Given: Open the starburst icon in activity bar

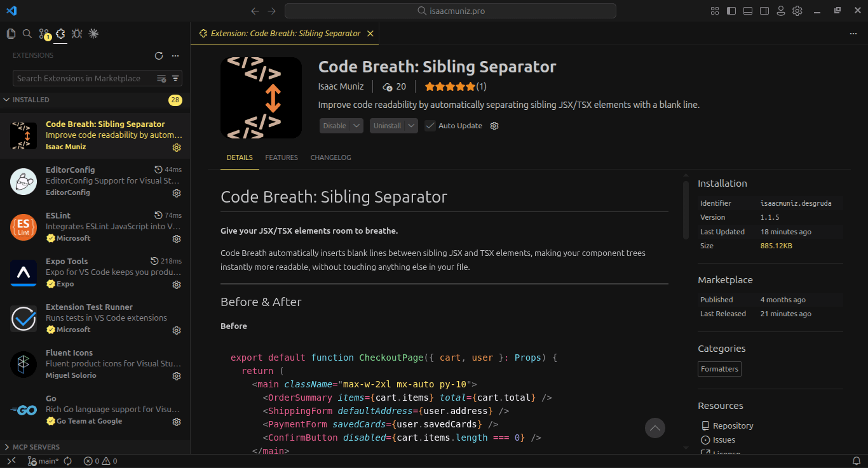Looking at the screenshot, I should coord(93,34).
